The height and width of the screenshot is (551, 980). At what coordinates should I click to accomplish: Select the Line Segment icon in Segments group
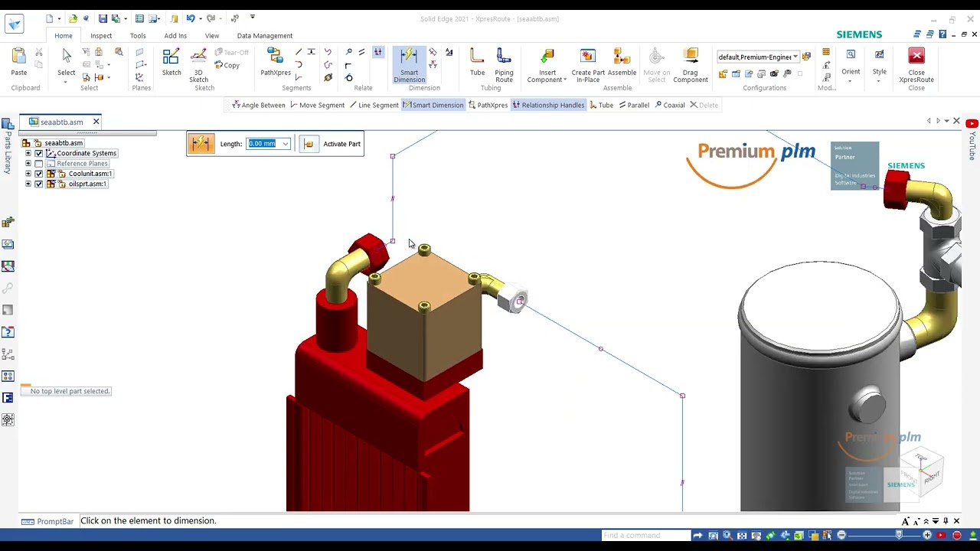point(298,52)
